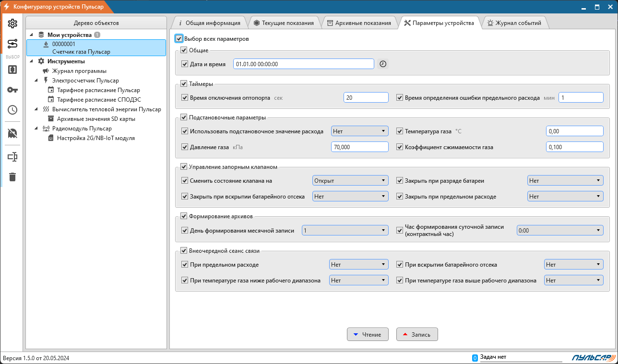Click the crossed-out ghost icon in sidebar

12,133
